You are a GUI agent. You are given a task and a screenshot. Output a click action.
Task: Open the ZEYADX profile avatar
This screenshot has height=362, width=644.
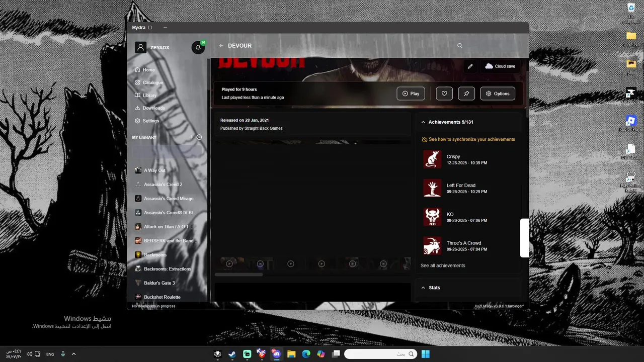141,48
